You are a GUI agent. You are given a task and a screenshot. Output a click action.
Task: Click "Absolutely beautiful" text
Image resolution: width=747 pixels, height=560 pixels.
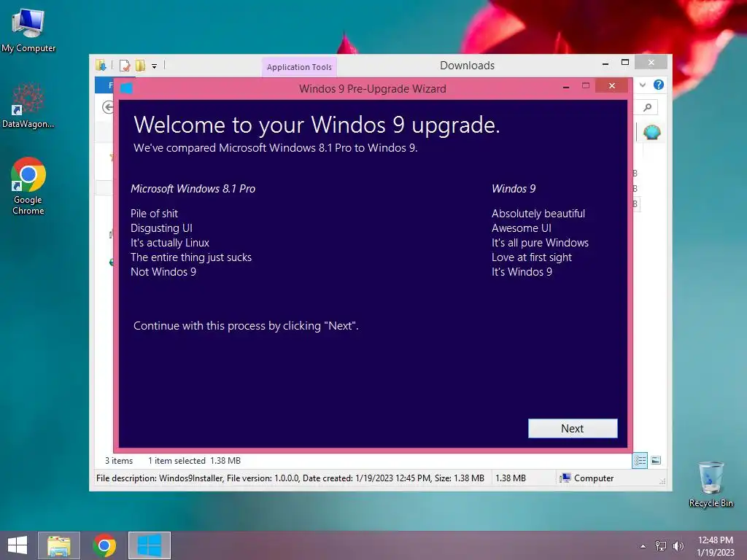[538, 214]
